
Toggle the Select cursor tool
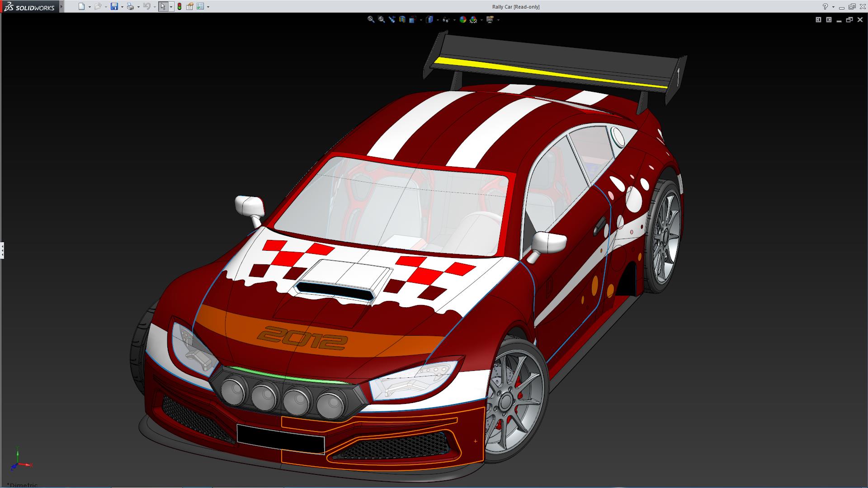click(163, 6)
